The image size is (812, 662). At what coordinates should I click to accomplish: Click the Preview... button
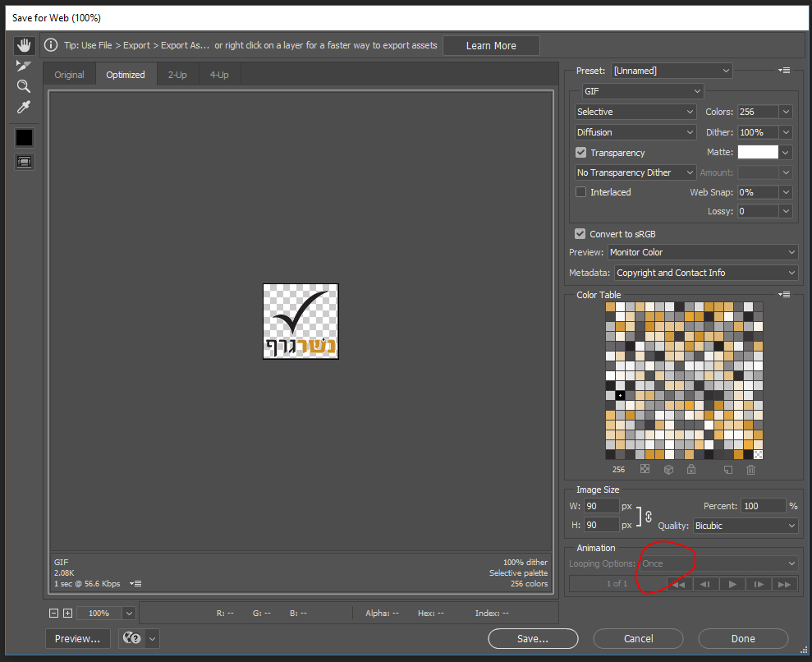[78, 639]
